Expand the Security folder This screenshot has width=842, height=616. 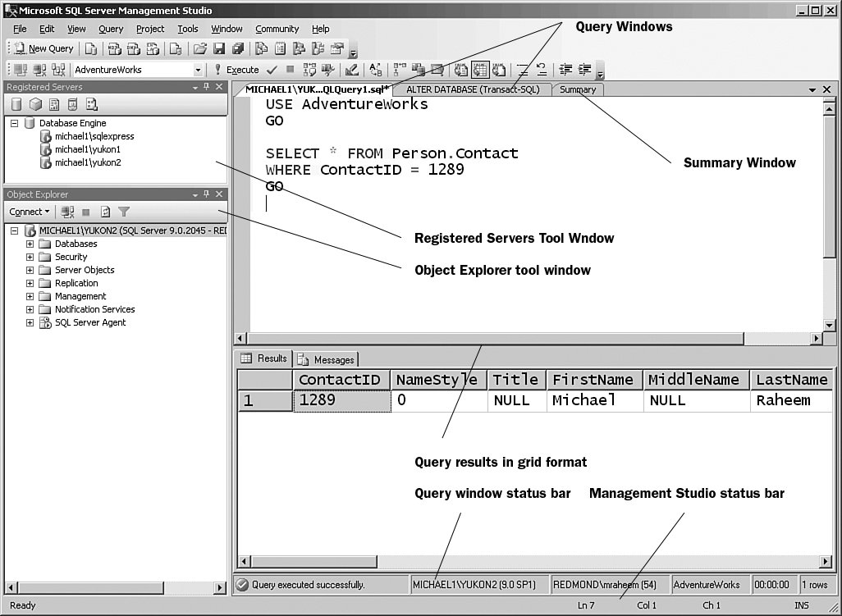30,257
